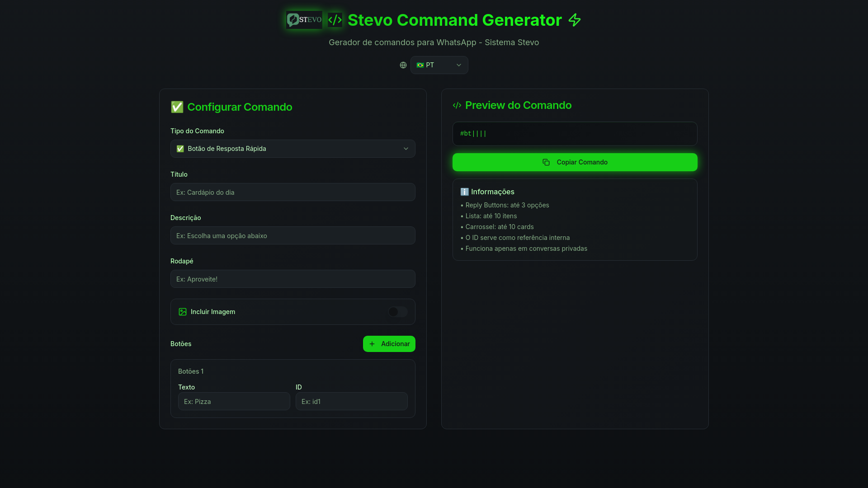
Task: Focus the button Texto input field
Action: pos(234,401)
